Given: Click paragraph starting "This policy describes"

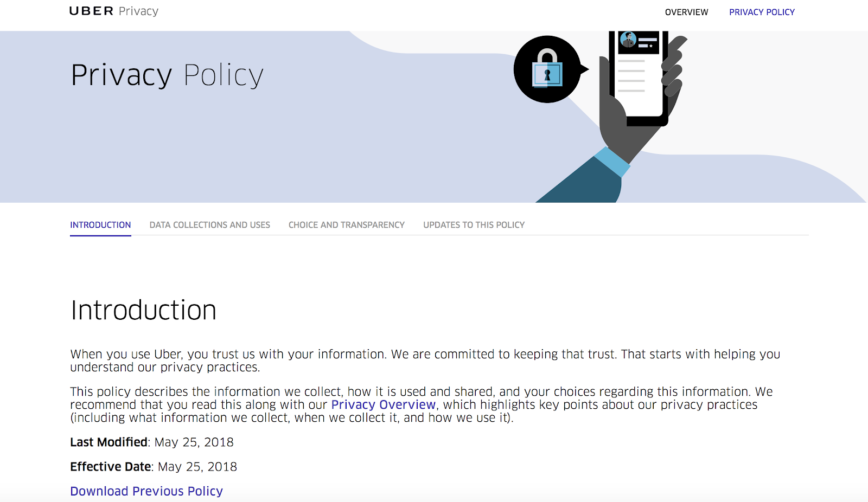Looking at the screenshot, I should coord(422,404).
